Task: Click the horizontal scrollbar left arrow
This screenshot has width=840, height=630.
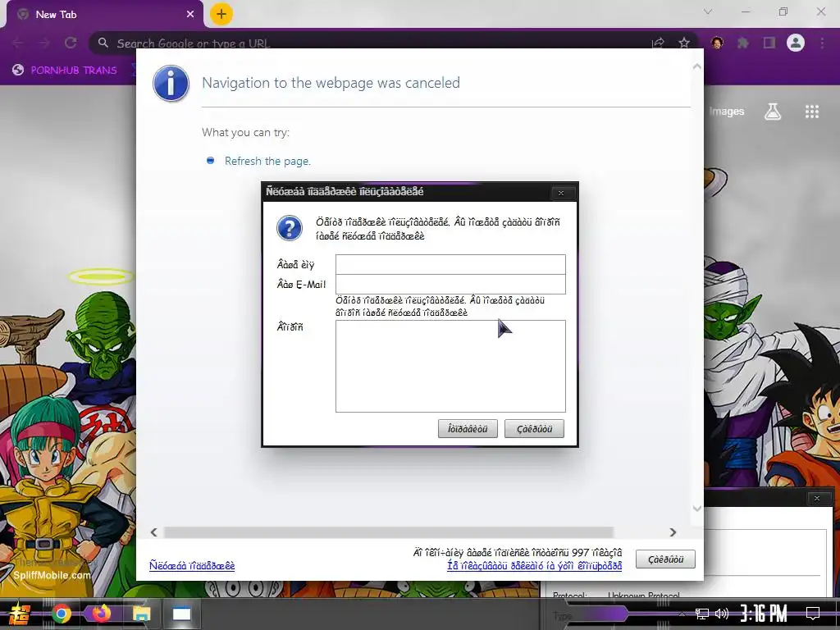Action: (154, 532)
